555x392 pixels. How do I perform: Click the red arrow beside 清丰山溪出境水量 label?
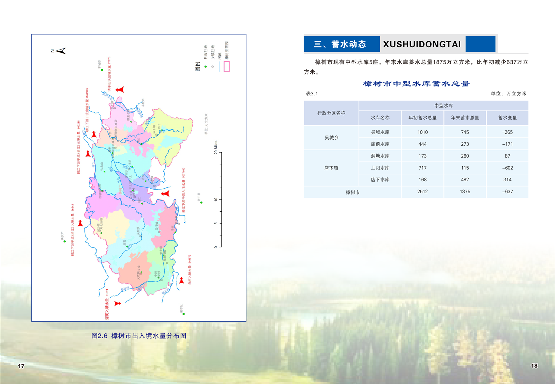(x=120, y=90)
